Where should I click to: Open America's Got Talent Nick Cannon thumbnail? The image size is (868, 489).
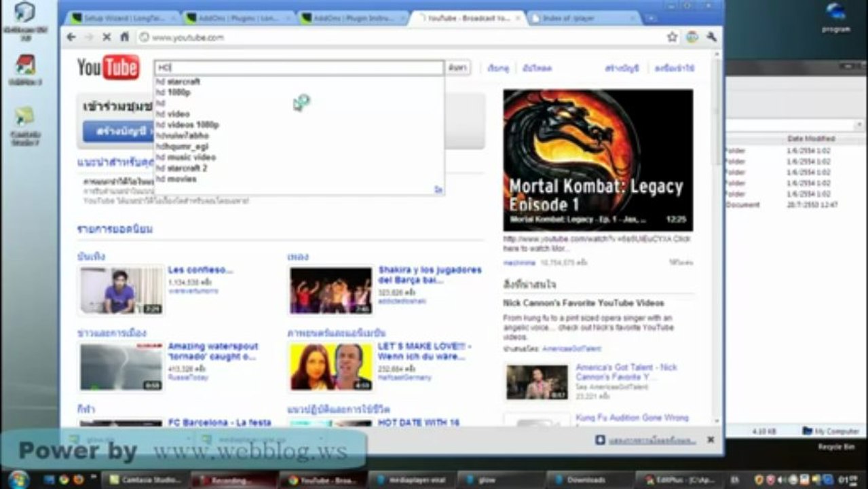point(537,382)
